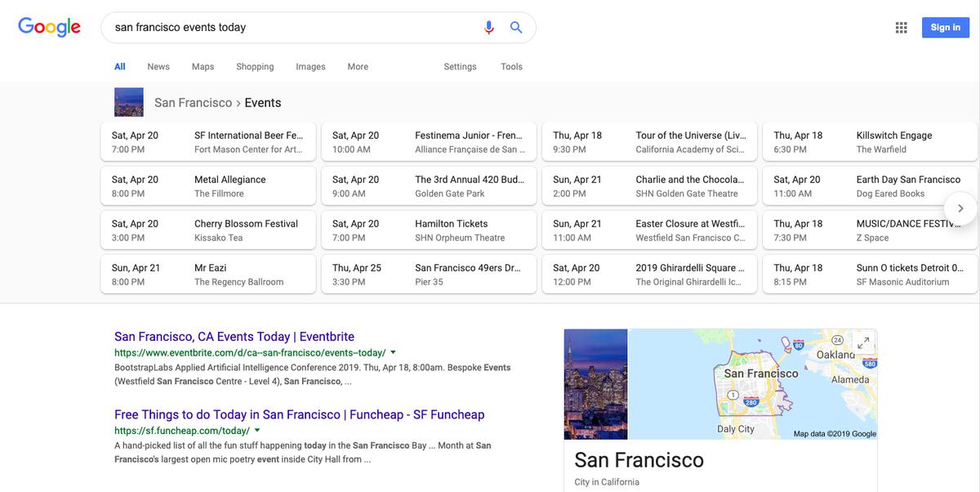Click the San Francisco skyline thumbnail near Events
This screenshot has height=492, width=980.
[129, 102]
